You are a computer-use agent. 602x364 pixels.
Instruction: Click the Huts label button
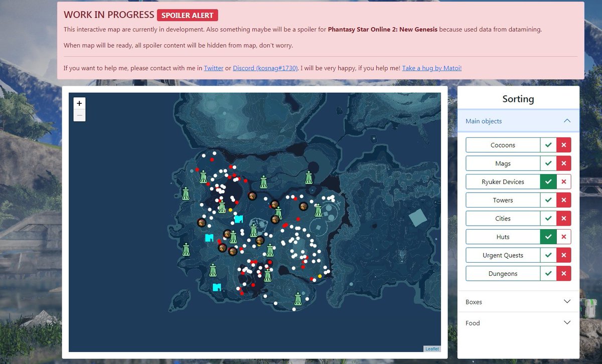[x=503, y=237]
